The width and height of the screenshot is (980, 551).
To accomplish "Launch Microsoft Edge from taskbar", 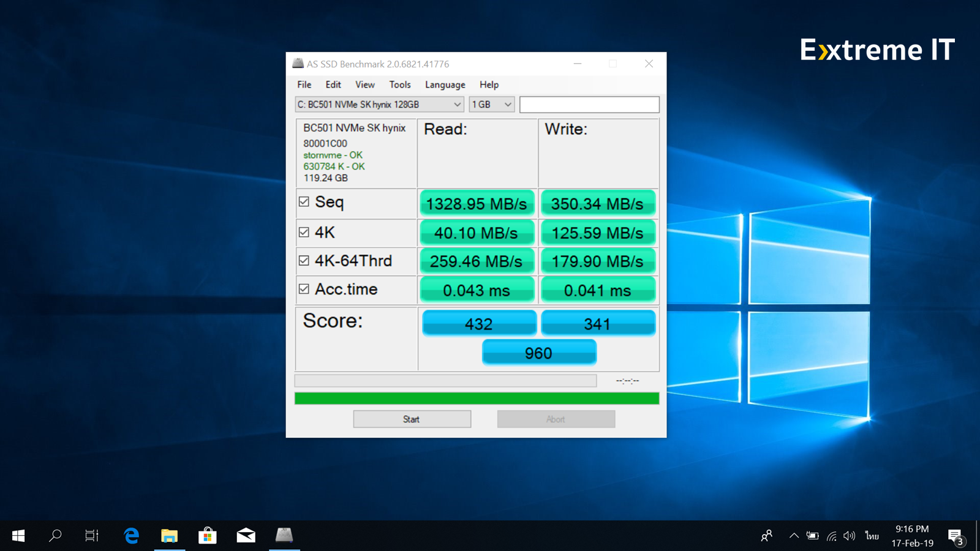I will point(131,536).
